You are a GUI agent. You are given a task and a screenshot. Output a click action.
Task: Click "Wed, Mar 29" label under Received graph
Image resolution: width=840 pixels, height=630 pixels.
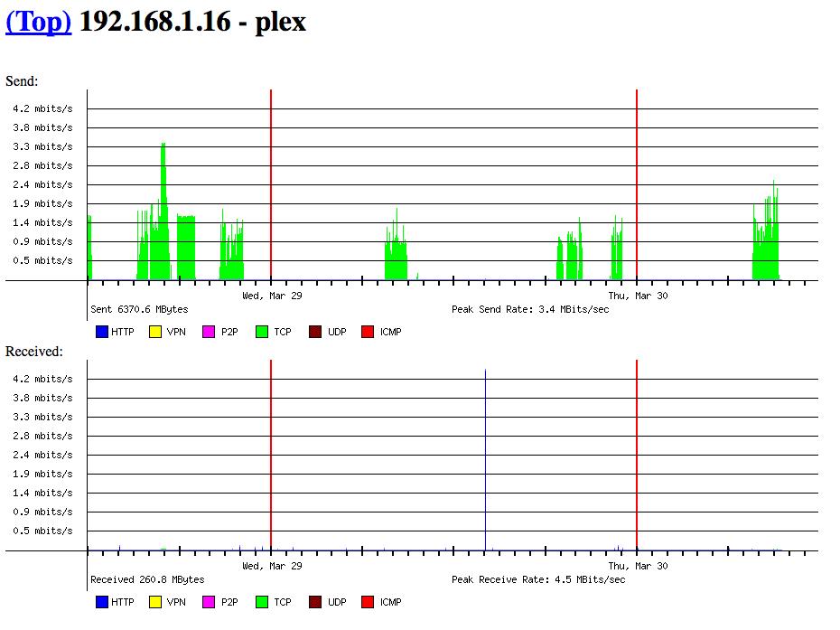[x=272, y=566]
